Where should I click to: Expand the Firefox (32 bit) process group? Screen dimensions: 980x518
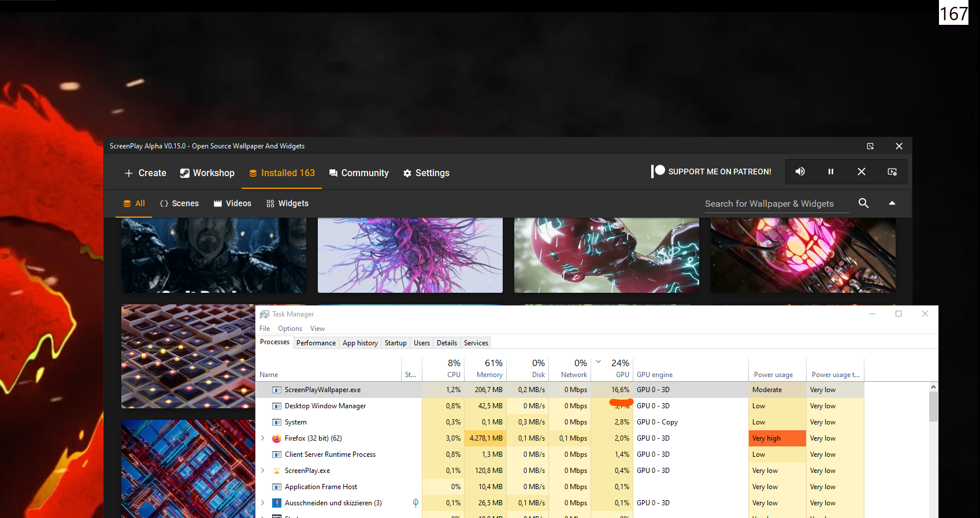pos(263,438)
